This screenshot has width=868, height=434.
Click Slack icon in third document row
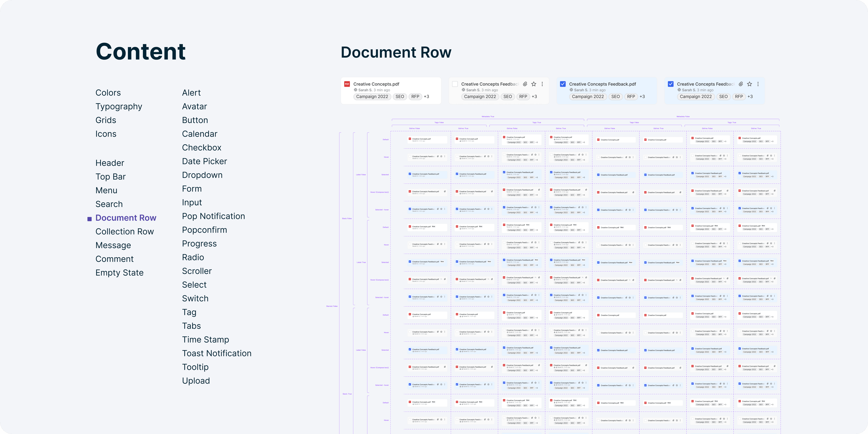click(571, 90)
